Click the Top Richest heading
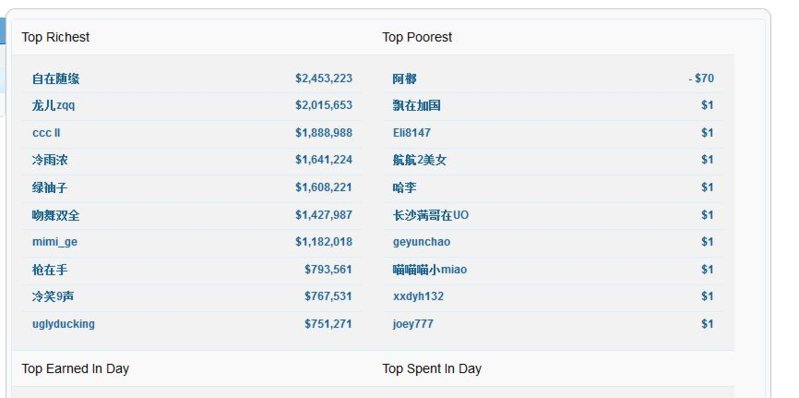Viewport: 799px width, 398px height. click(x=56, y=37)
